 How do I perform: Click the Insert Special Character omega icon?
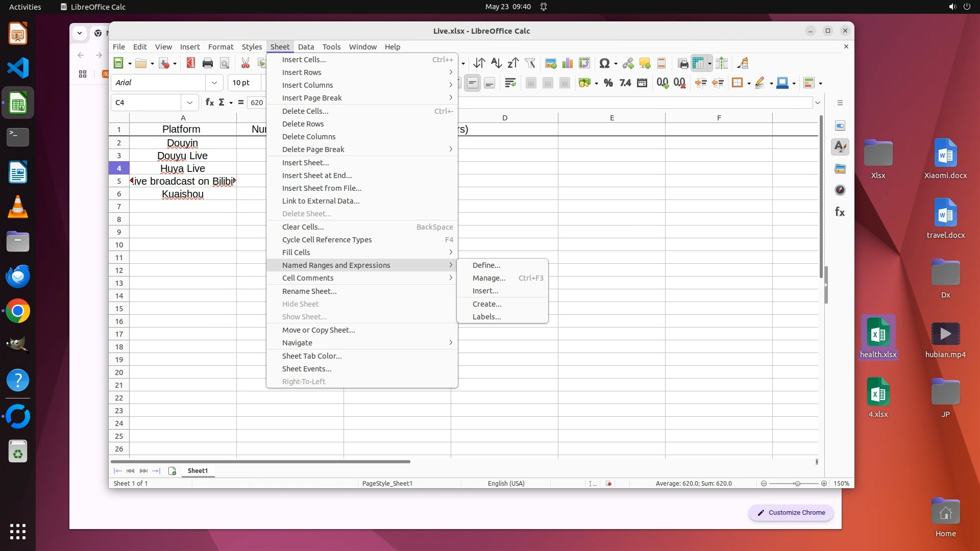click(604, 63)
